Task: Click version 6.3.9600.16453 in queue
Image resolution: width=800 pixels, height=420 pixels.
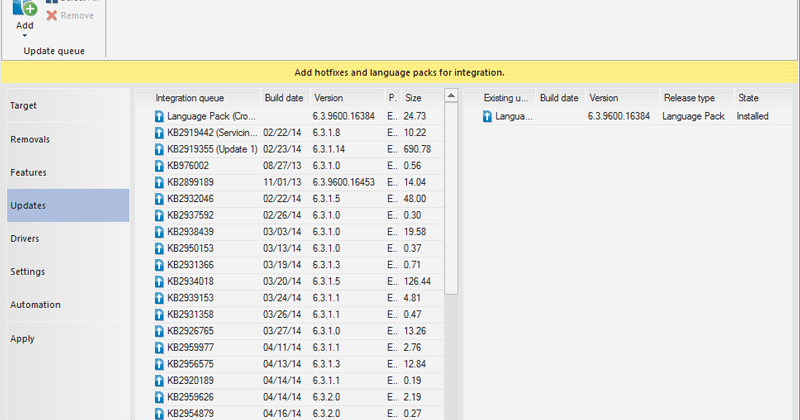Action: pyautogui.click(x=343, y=182)
